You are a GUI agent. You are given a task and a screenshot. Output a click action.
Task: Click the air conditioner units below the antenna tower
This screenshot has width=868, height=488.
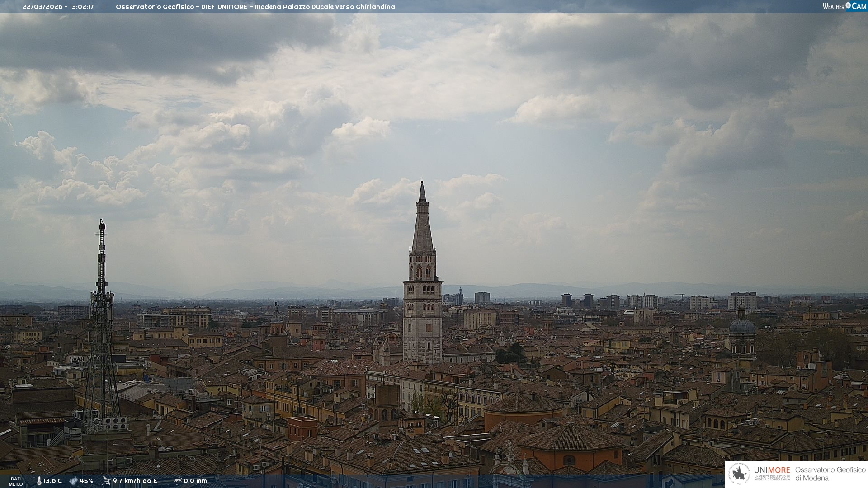coord(115,423)
